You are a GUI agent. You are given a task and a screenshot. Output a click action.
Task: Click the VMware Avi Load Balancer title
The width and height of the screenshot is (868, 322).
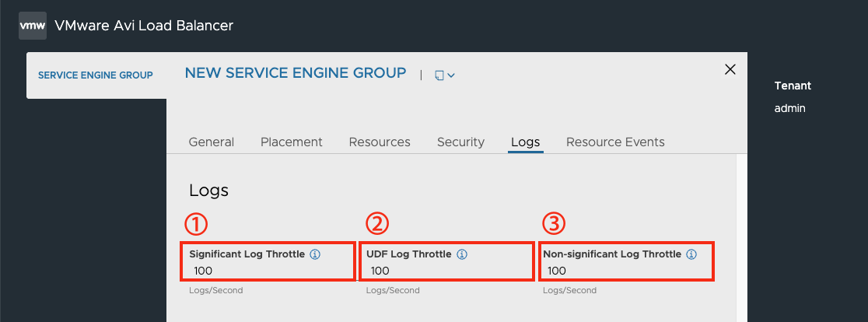(144, 26)
